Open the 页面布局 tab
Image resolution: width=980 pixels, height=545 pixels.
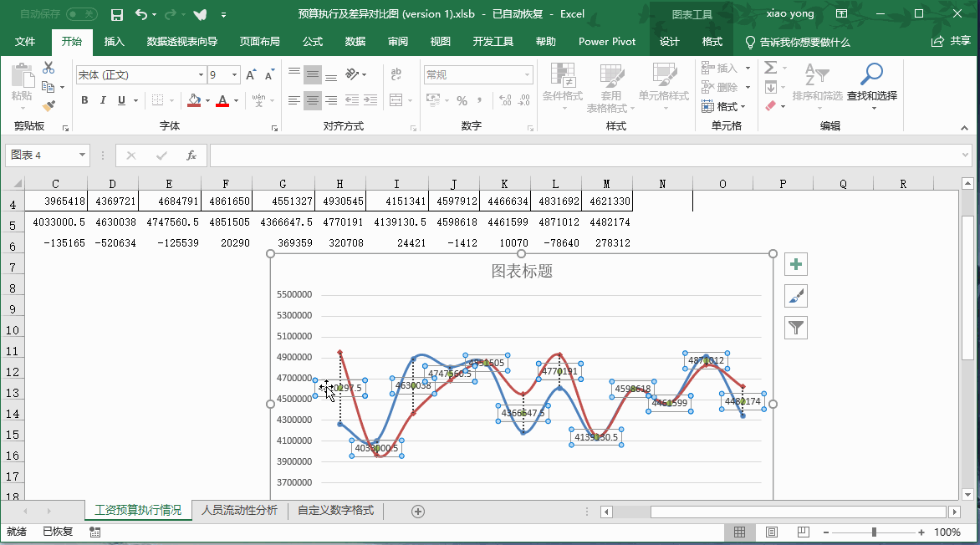tap(259, 42)
